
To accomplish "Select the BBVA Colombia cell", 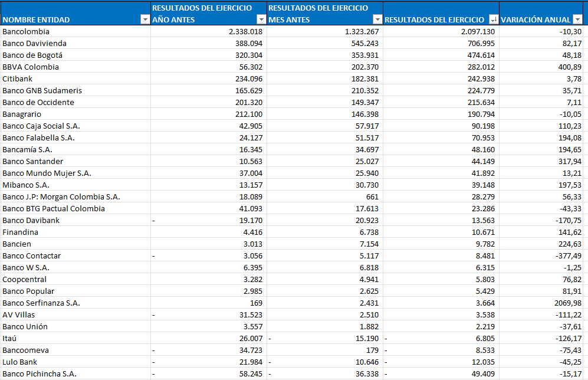I will [75, 67].
